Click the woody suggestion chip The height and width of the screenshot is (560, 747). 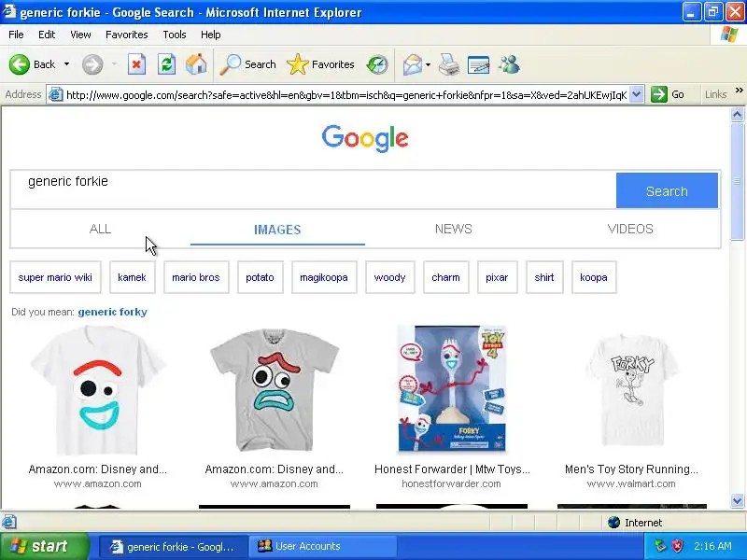[389, 277]
